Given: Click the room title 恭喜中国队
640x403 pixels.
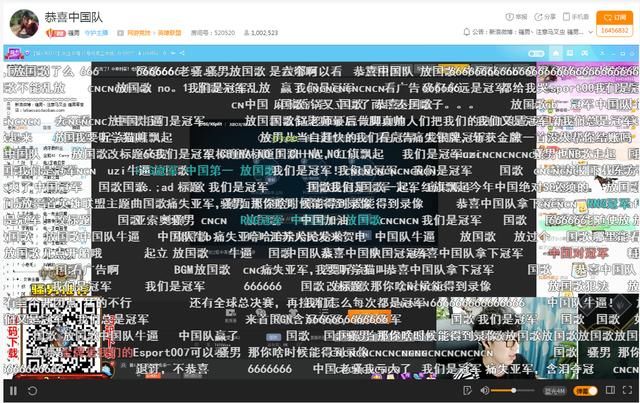Looking at the screenshot, I should coord(74,17).
